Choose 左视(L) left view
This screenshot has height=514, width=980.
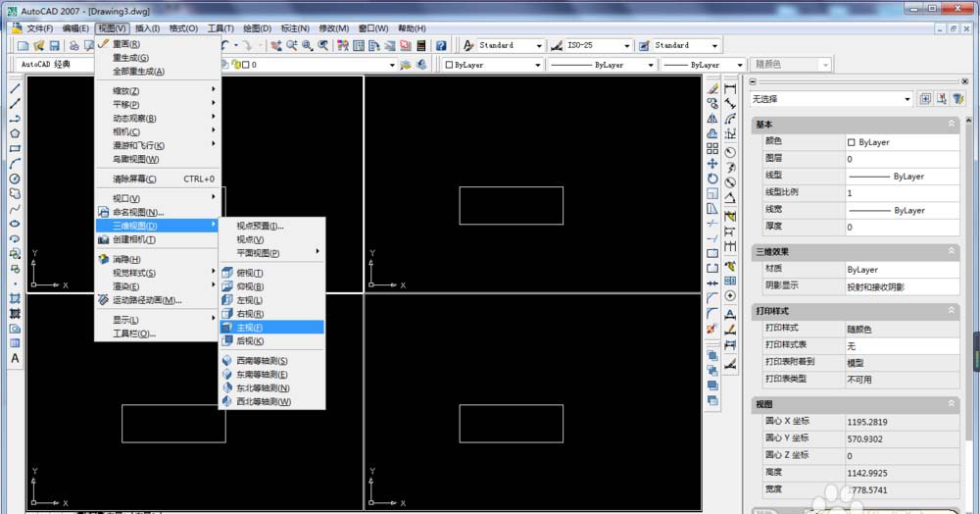(271, 300)
